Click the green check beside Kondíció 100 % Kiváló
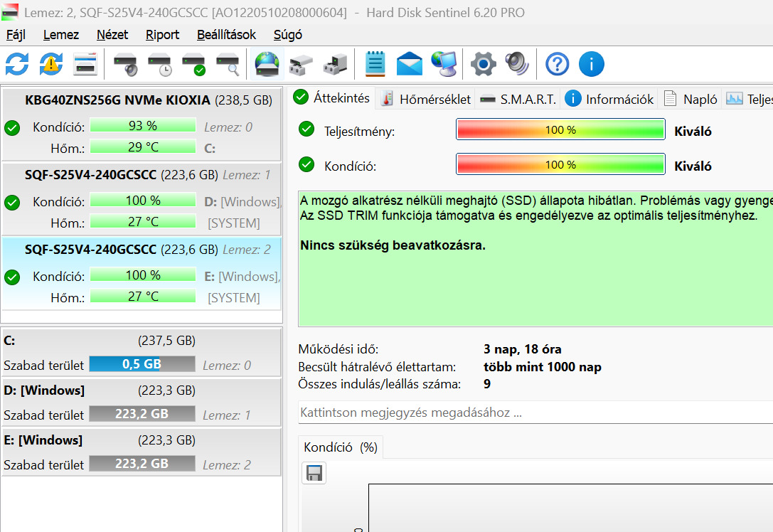 coord(306,164)
